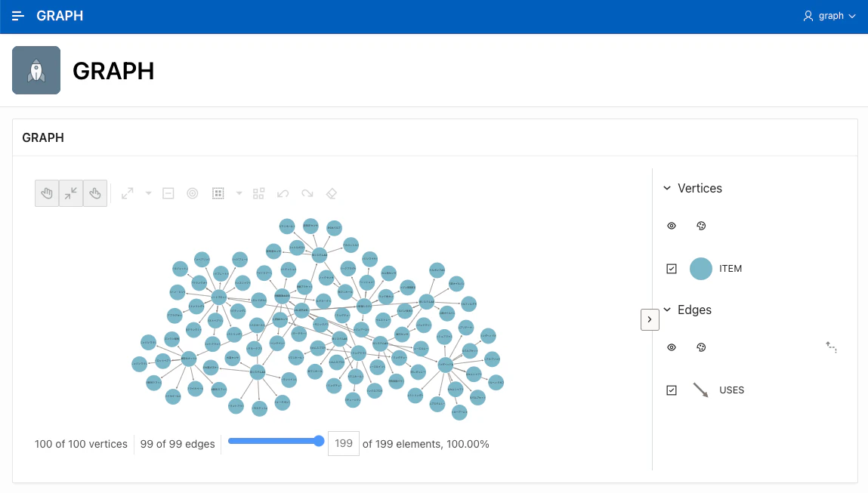Image resolution: width=868 pixels, height=493 pixels.
Task: Open the dropdown arrow beside the group tool
Action: point(239,193)
